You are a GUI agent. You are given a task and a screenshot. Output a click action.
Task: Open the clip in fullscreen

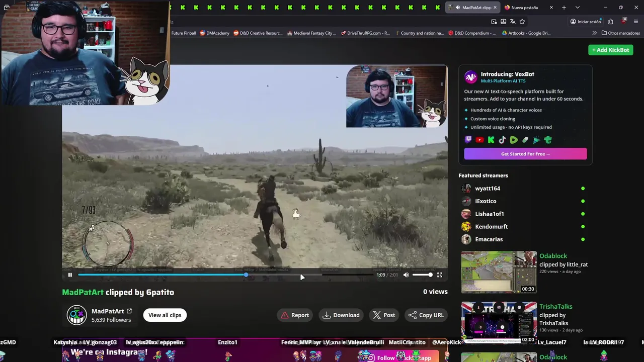coord(440,275)
